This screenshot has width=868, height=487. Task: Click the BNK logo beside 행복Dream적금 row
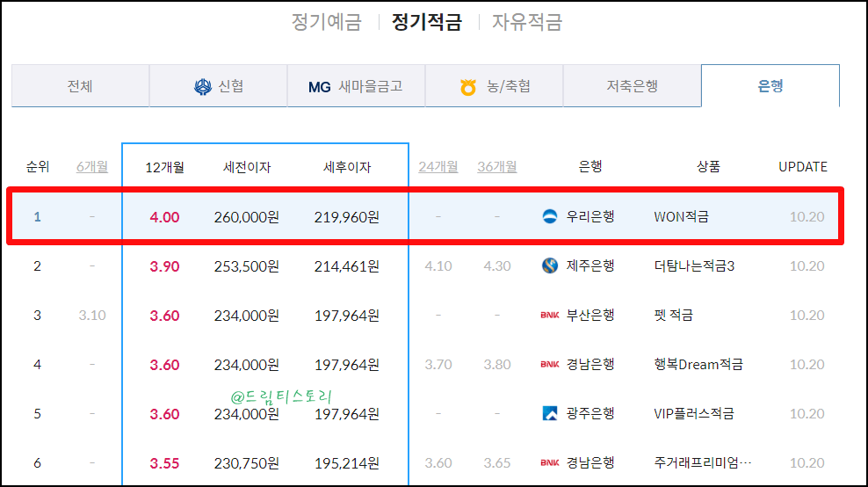click(x=550, y=364)
